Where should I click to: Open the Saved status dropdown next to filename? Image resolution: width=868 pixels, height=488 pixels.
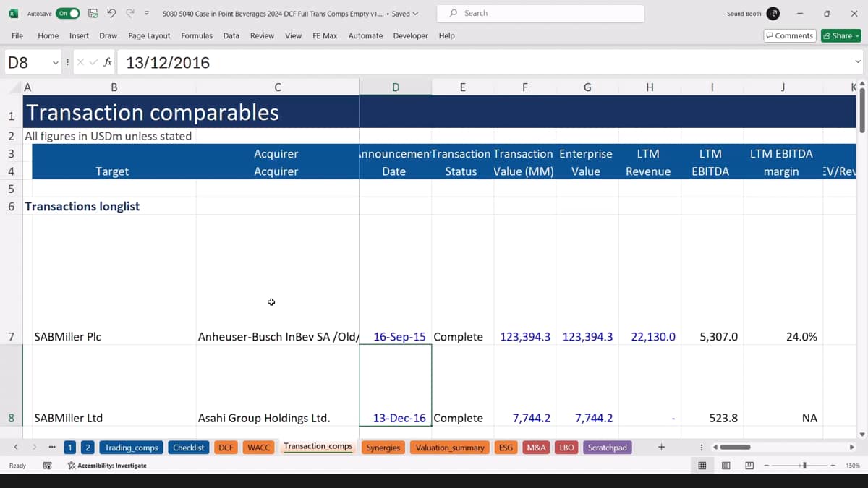pos(405,14)
